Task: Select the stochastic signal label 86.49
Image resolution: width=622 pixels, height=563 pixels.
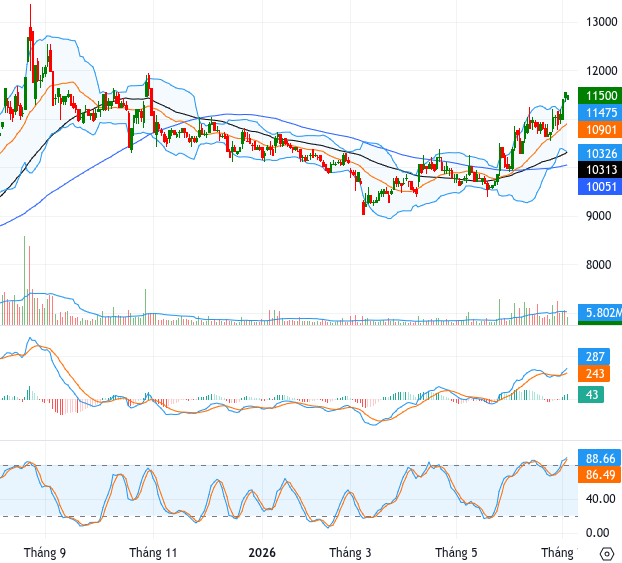Action: pos(599,475)
